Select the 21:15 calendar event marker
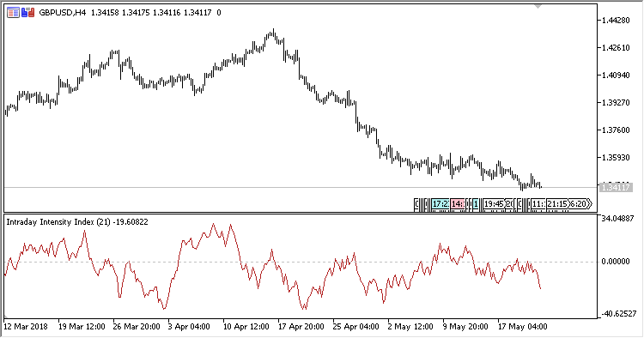644x338 pixels. (x=557, y=204)
